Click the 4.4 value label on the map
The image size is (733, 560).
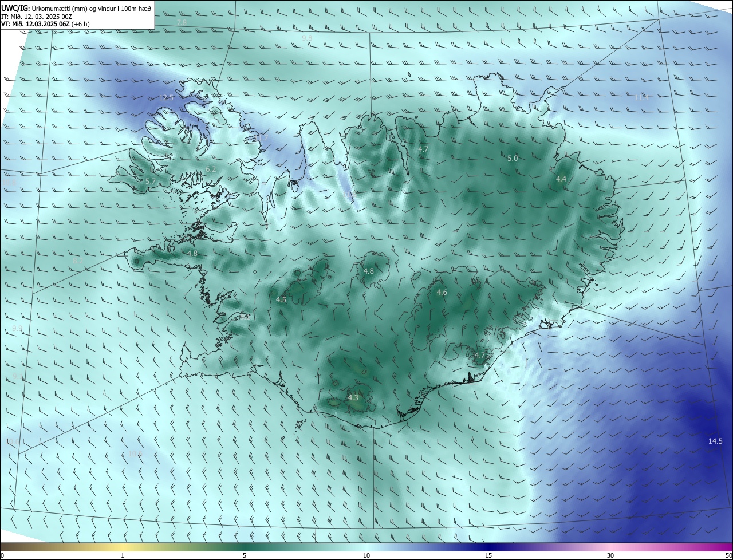click(561, 179)
